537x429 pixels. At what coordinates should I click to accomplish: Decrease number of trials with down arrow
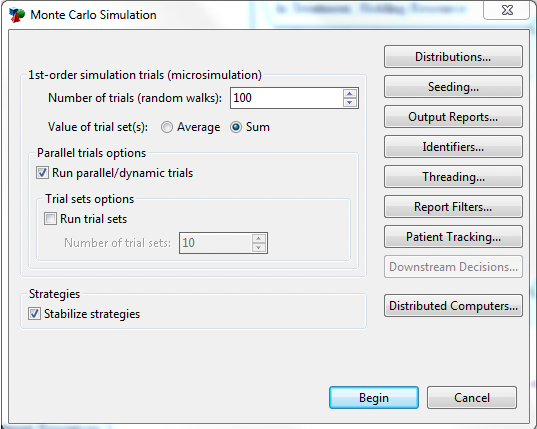coord(350,102)
